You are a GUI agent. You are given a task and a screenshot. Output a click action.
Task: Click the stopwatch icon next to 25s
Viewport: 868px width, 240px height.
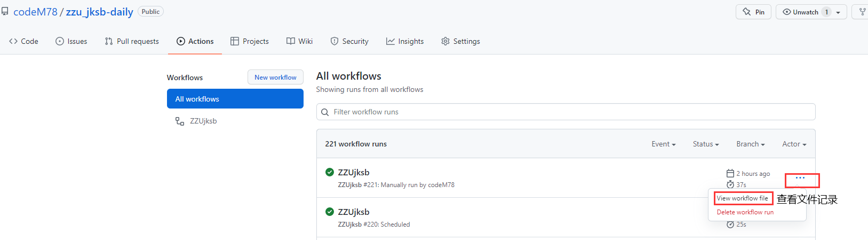click(x=730, y=224)
